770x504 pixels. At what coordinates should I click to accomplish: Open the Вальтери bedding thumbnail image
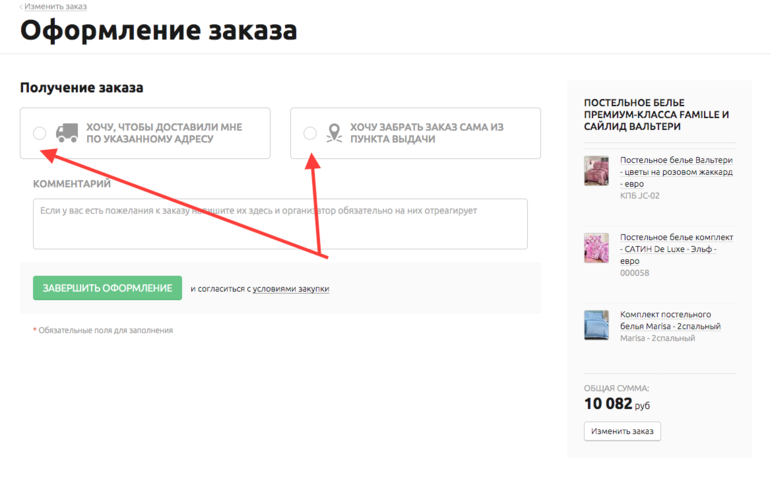click(596, 170)
